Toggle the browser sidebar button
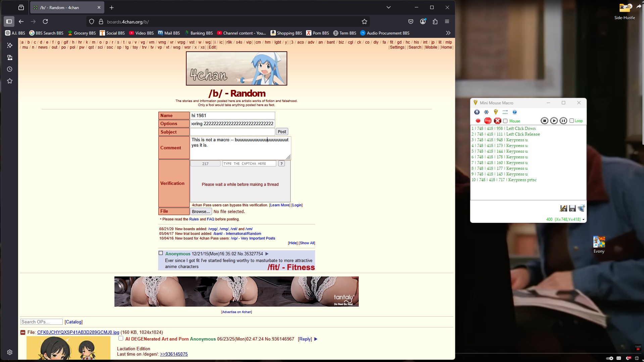The width and height of the screenshot is (644, 362). [x=9, y=21]
